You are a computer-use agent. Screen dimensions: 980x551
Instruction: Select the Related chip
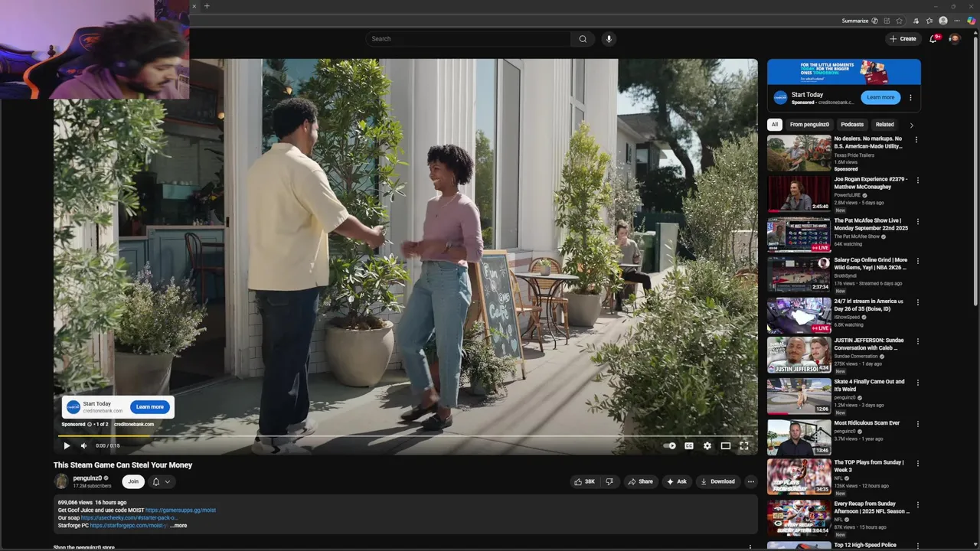pos(885,125)
